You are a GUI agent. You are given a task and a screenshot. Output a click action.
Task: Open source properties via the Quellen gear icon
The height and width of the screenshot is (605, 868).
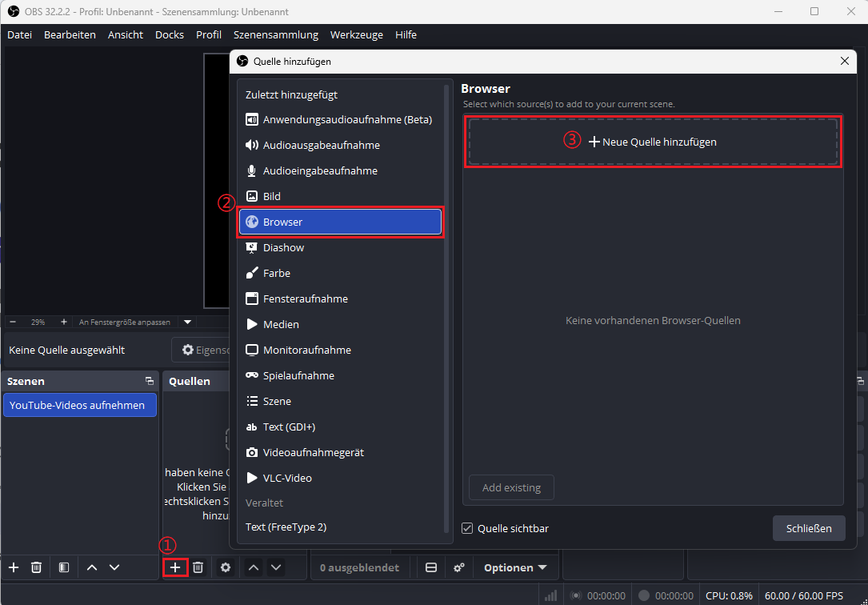[226, 567]
